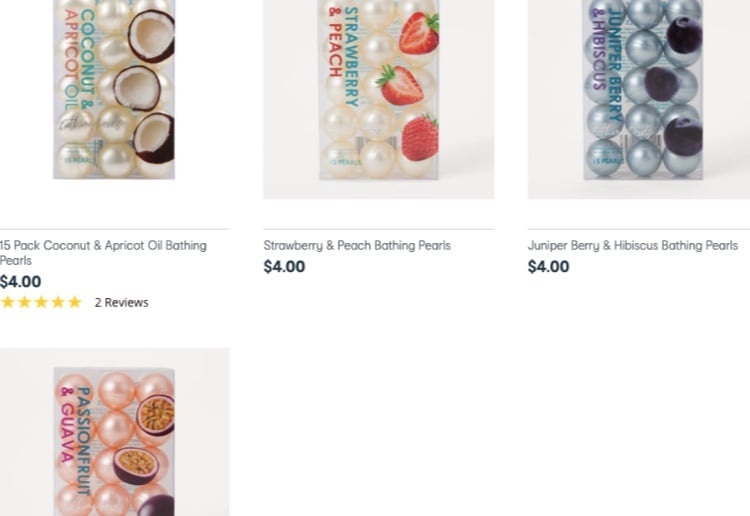Open the Juniper Berry & Hibiscus Bathing Pearls title
This screenshot has height=516, width=750.
click(x=632, y=245)
